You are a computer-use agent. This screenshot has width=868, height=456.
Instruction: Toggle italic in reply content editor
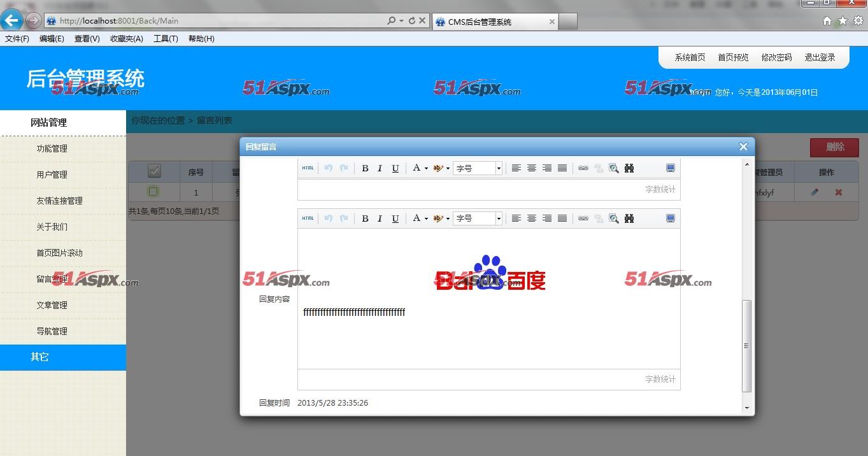click(380, 218)
